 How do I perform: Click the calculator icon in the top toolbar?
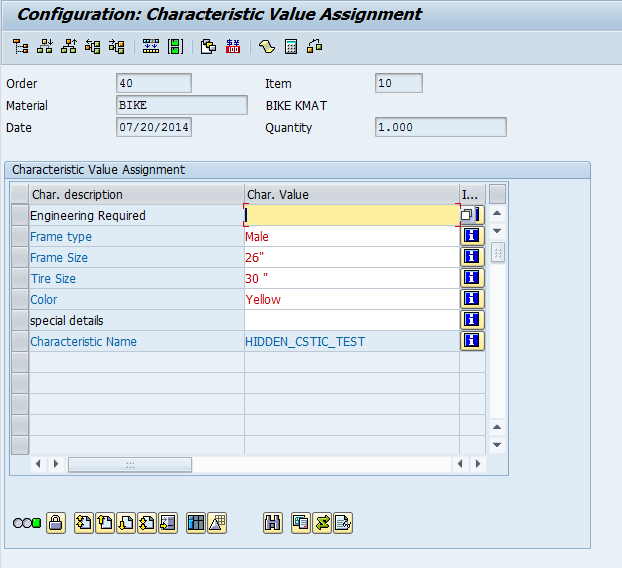291,47
